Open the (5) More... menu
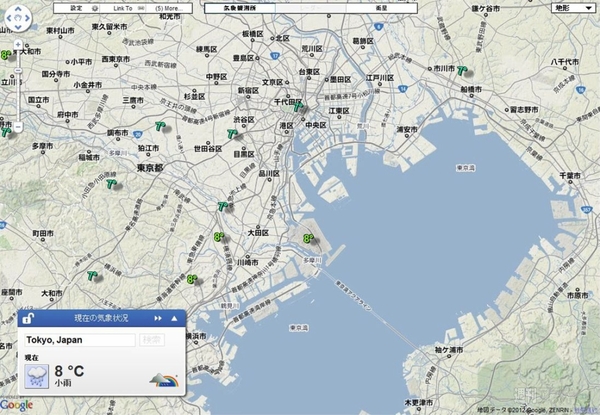The width and height of the screenshot is (600, 415). 169,8
